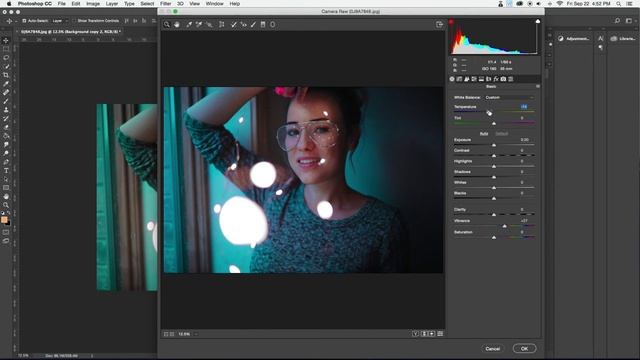The width and height of the screenshot is (640, 360).
Task: Select the Quick Selection tool
Action: click(x=6, y=66)
